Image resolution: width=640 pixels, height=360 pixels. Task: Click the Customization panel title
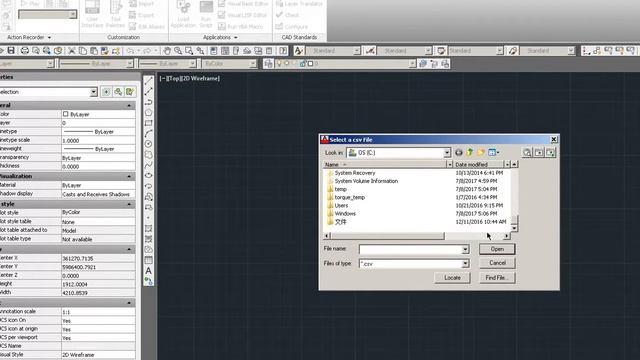(123, 37)
